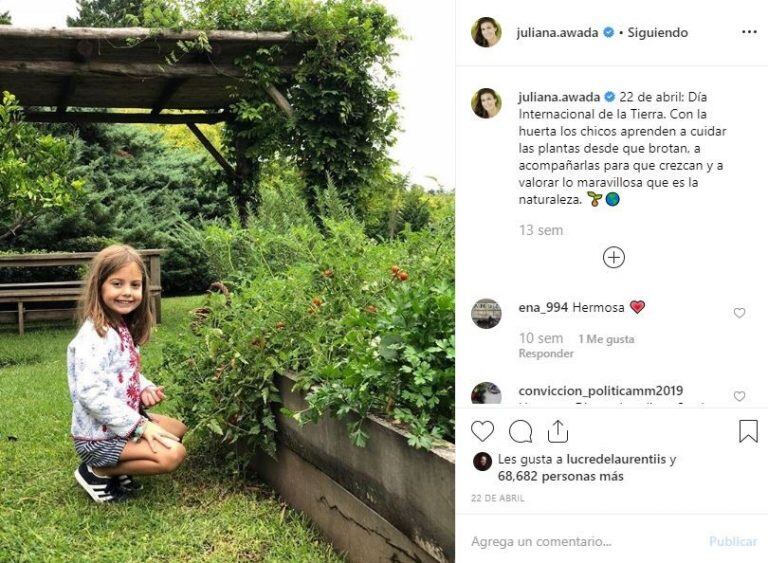The height and width of the screenshot is (563, 768).
Task: Click the Publicar button
Action: tap(733, 541)
